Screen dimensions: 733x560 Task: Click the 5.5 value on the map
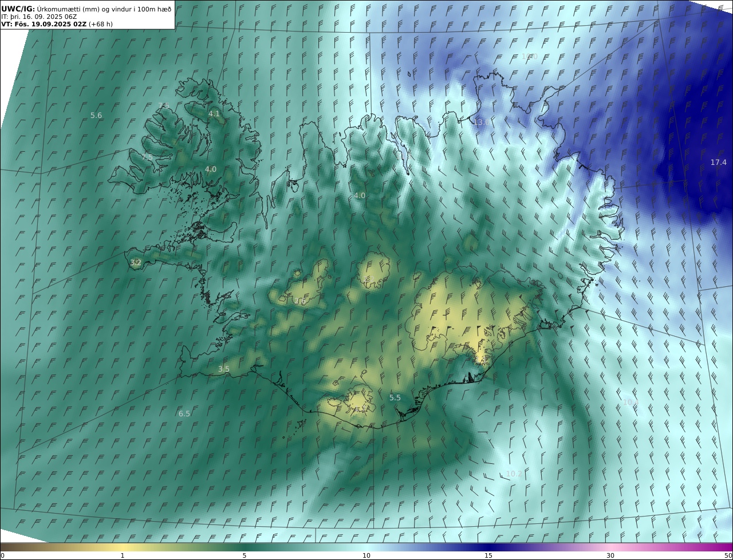point(395,397)
